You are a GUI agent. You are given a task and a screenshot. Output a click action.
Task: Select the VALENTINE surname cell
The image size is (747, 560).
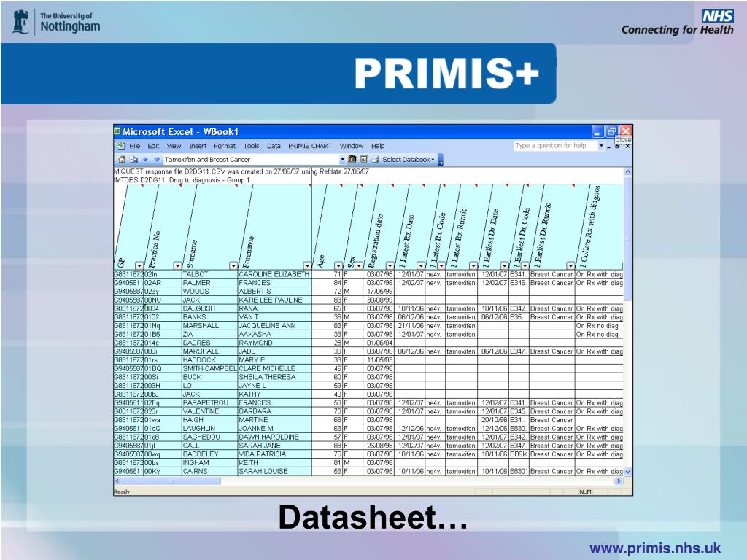[209, 411]
